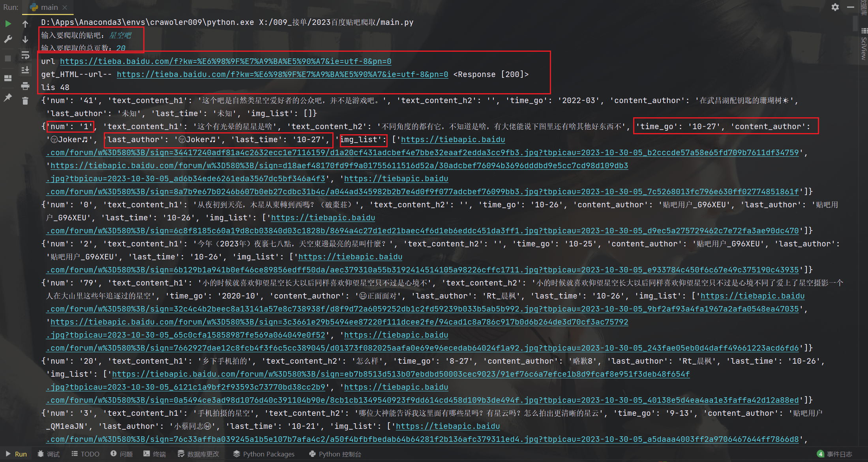Toggle Scroll to End of output

coord(25,70)
